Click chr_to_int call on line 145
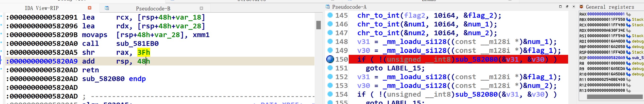The width and height of the screenshot is (644, 104). click(x=379, y=15)
